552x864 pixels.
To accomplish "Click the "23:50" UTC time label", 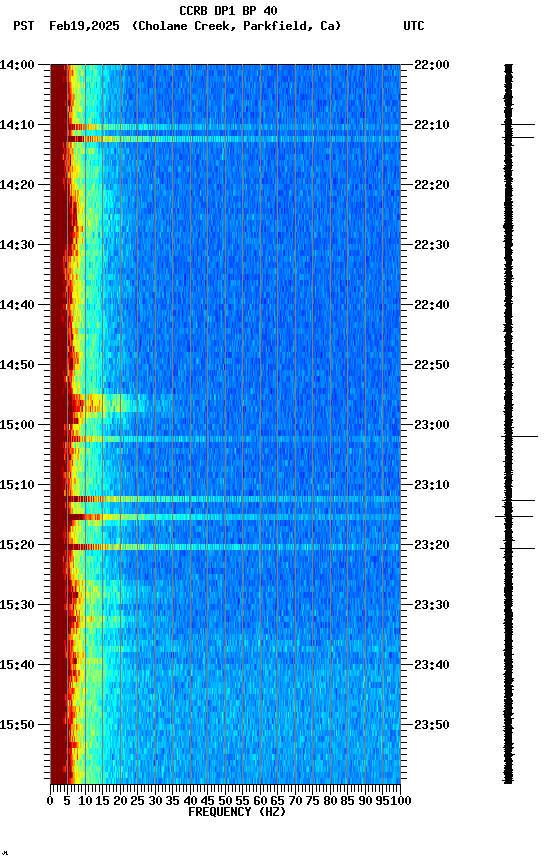I will pos(432,726).
